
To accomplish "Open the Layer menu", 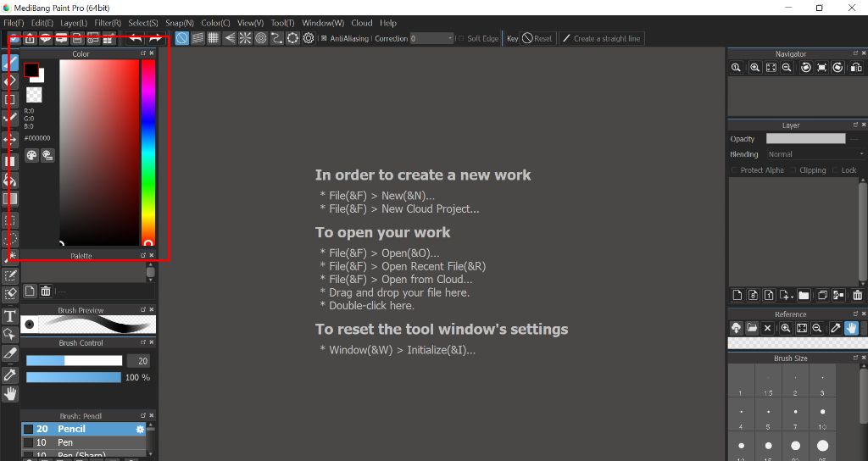I will click(74, 23).
